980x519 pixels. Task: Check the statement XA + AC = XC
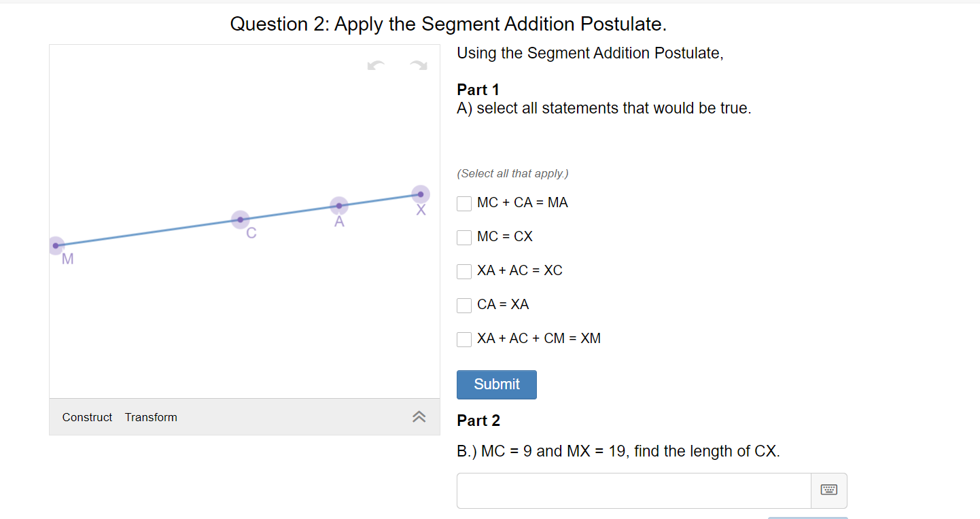(464, 271)
